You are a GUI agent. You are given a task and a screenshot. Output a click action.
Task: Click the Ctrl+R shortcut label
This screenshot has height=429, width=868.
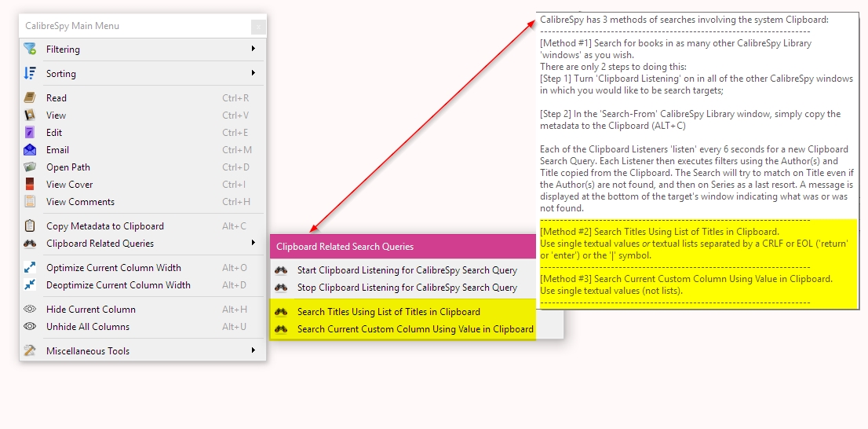coord(235,97)
